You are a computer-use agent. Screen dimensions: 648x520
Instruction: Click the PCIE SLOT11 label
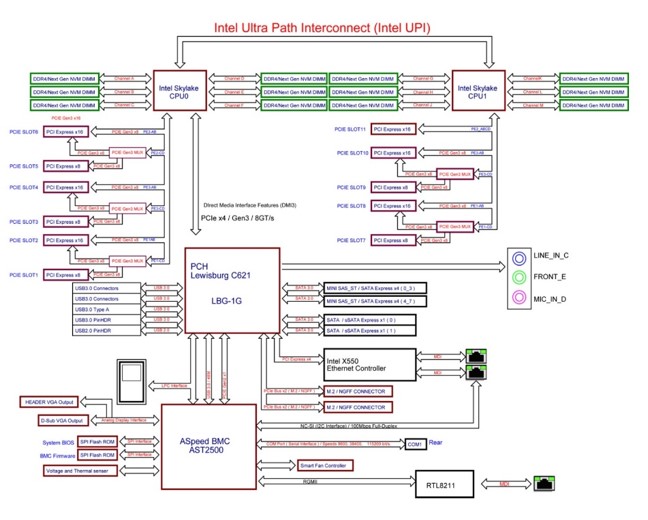point(350,129)
